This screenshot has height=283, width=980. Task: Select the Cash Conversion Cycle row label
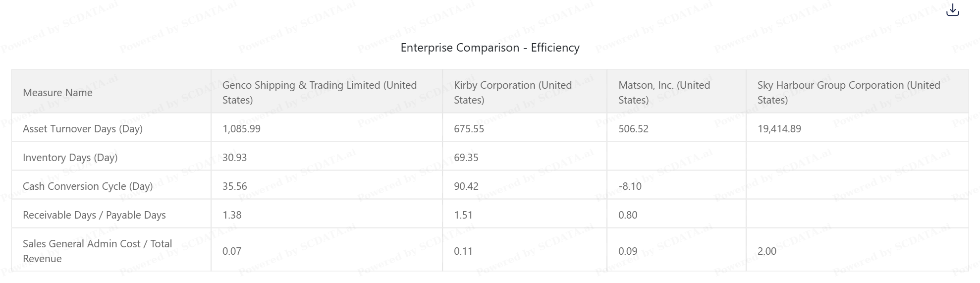coord(88,186)
